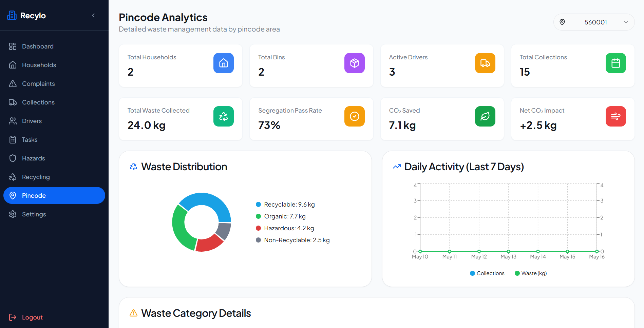
Task: Toggle the Waste (kg) series in chart legend
Action: click(x=531, y=273)
